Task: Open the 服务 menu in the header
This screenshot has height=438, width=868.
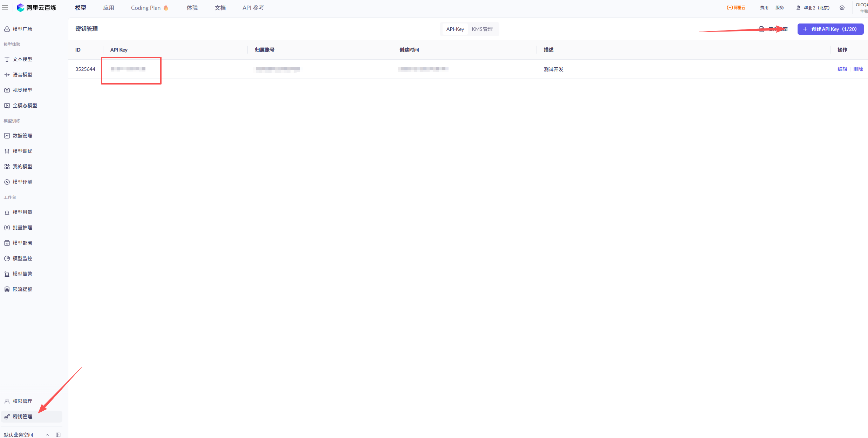Action: click(779, 8)
